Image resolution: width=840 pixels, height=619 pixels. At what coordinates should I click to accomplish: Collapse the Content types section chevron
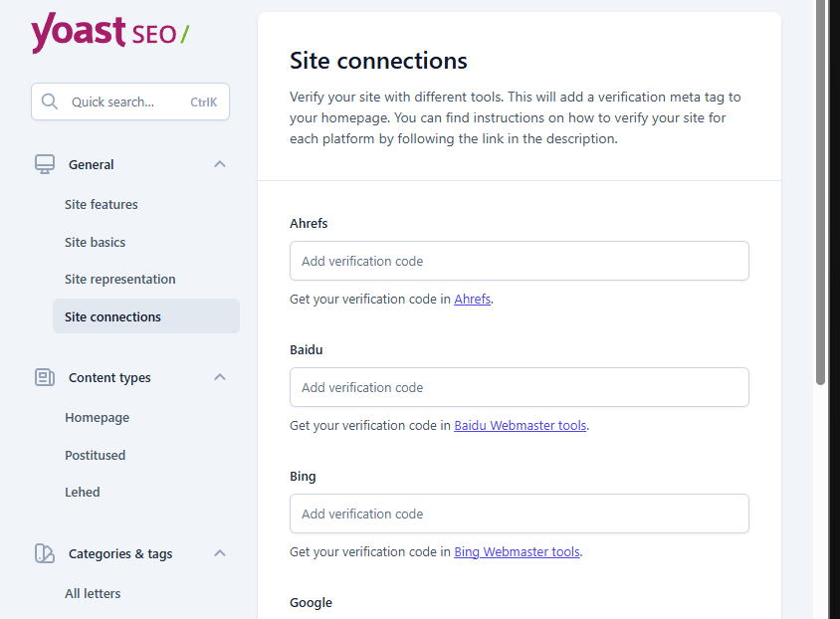[220, 377]
